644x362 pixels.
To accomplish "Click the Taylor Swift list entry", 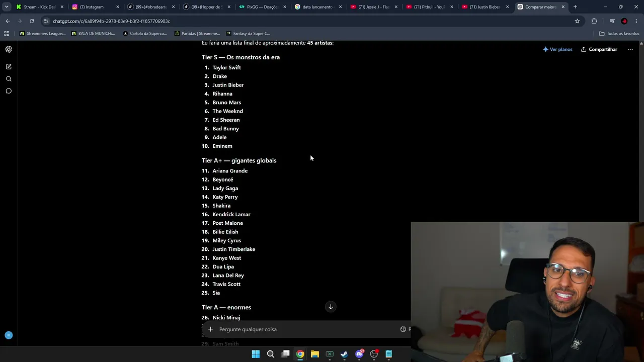I will tap(226, 67).
